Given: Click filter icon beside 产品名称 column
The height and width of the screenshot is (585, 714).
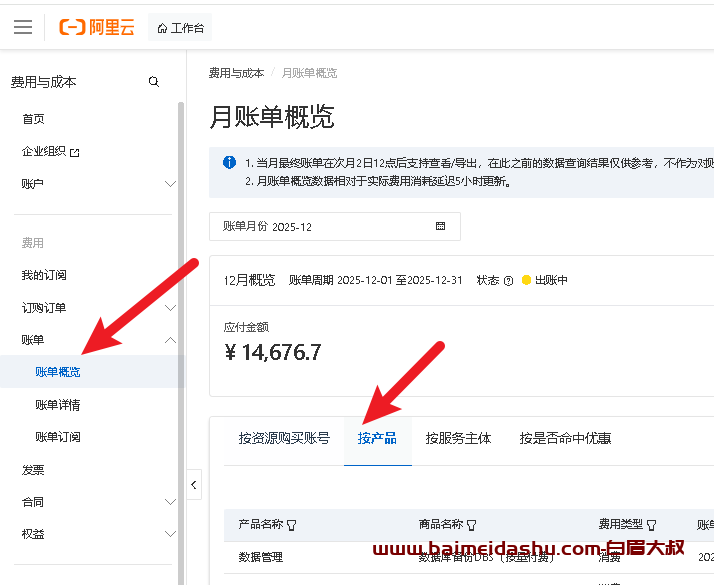Looking at the screenshot, I should (x=292, y=525).
